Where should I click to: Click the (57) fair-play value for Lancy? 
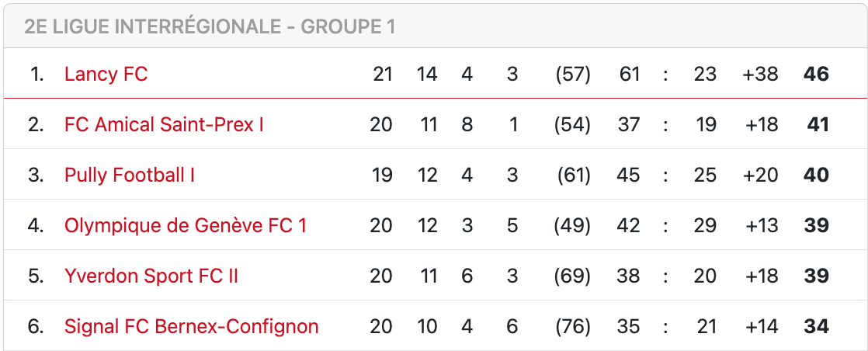pyautogui.click(x=573, y=75)
